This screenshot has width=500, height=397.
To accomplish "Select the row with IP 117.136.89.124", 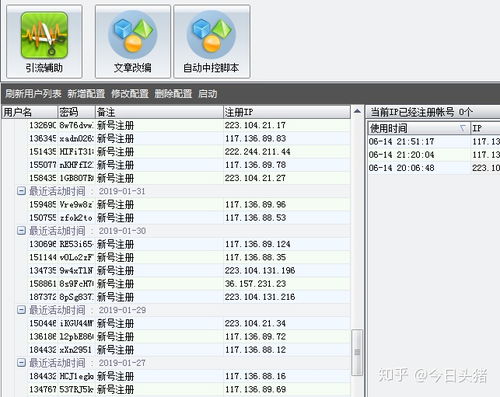I will click(189, 244).
